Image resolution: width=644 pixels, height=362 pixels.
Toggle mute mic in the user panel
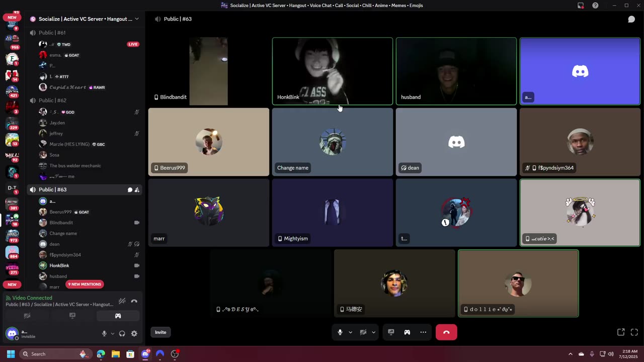(104, 333)
